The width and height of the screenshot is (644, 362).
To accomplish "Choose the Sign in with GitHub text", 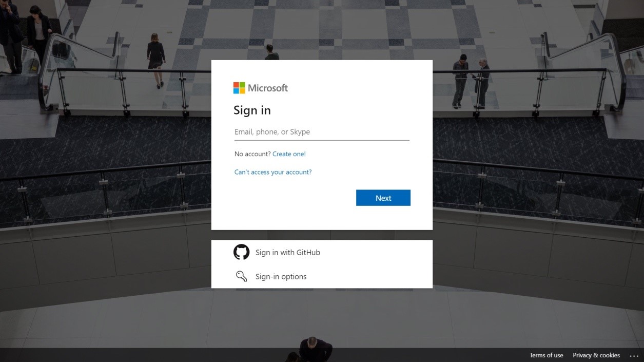I will tap(288, 252).
